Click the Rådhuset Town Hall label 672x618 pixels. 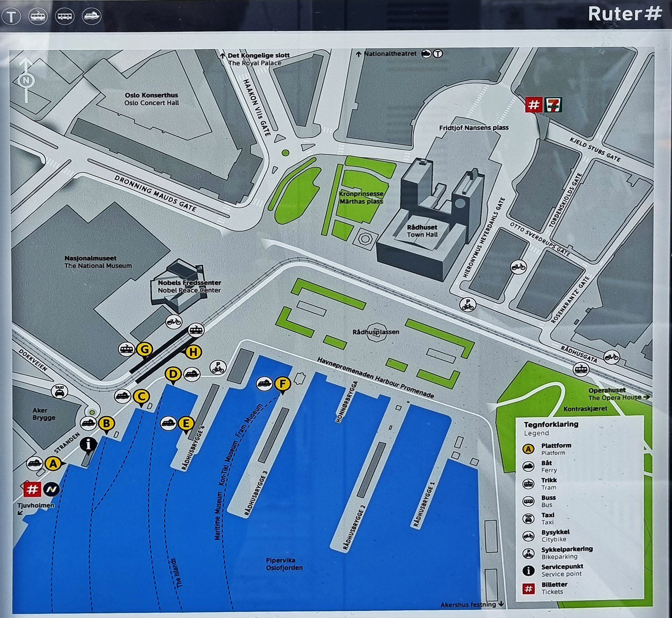click(422, 231)
